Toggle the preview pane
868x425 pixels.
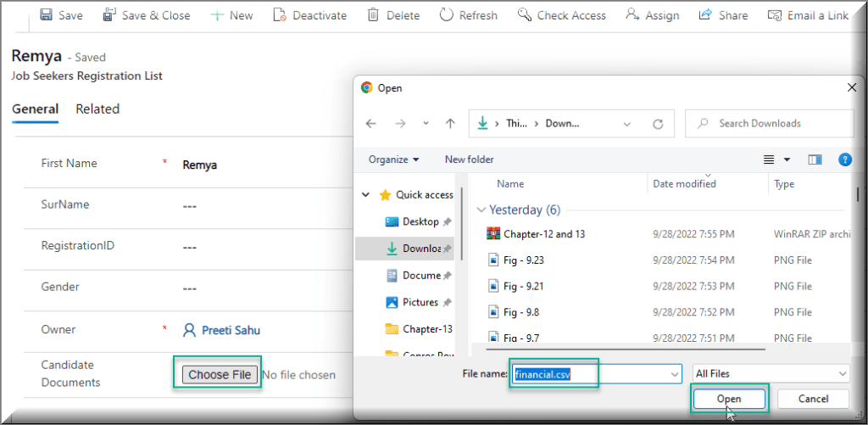pyautogui.click(x=815, y=160)
